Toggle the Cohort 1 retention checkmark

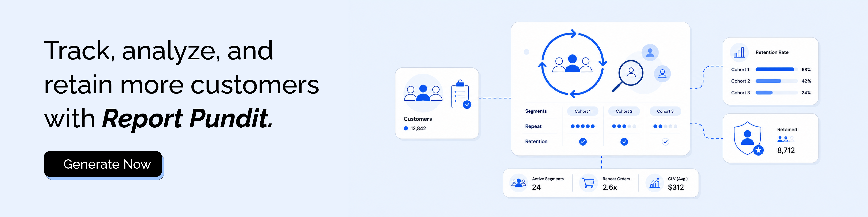[583, 142]
